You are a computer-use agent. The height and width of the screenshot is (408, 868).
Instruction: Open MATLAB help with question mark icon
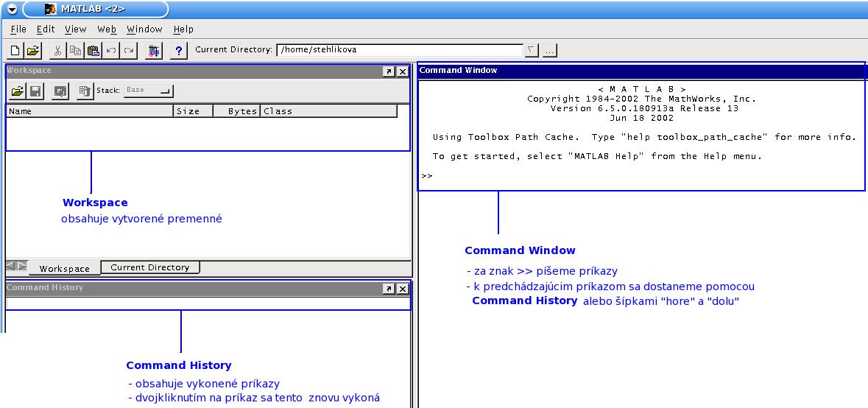pos(178,51)
